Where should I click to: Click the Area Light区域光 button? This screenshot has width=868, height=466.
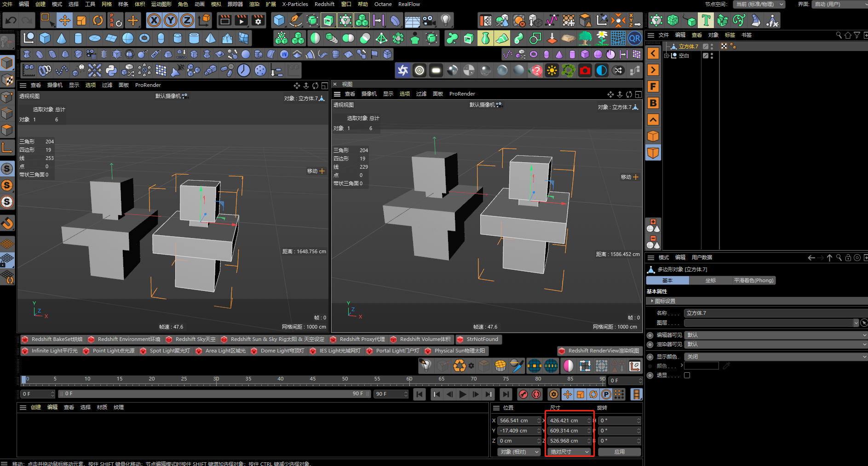221,351
